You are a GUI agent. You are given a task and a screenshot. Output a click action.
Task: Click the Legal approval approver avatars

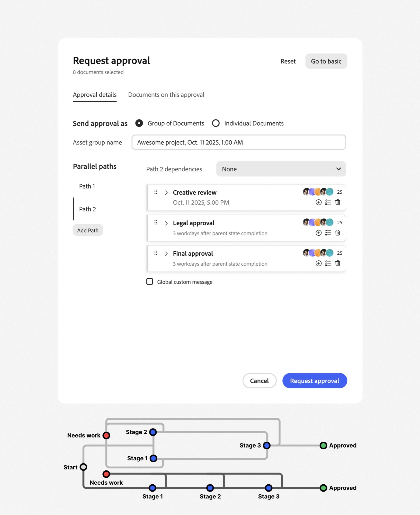318,222
